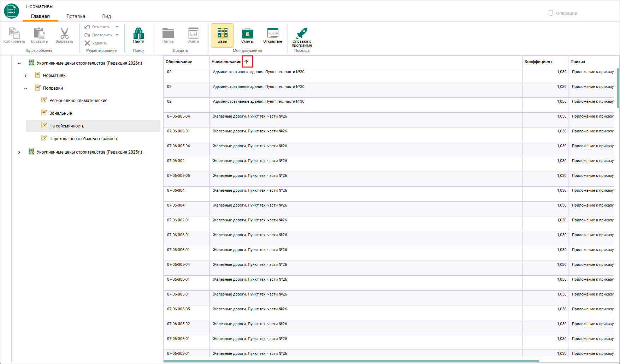Show Открытые documents window icon
Viewport: 620px width, 364px height.
[273, 33]
